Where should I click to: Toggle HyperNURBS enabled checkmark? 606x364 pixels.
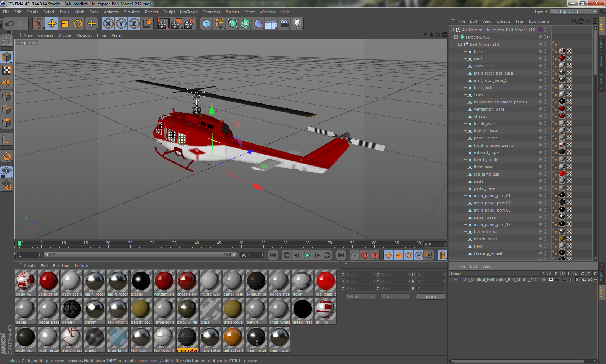tap(549, 37)
